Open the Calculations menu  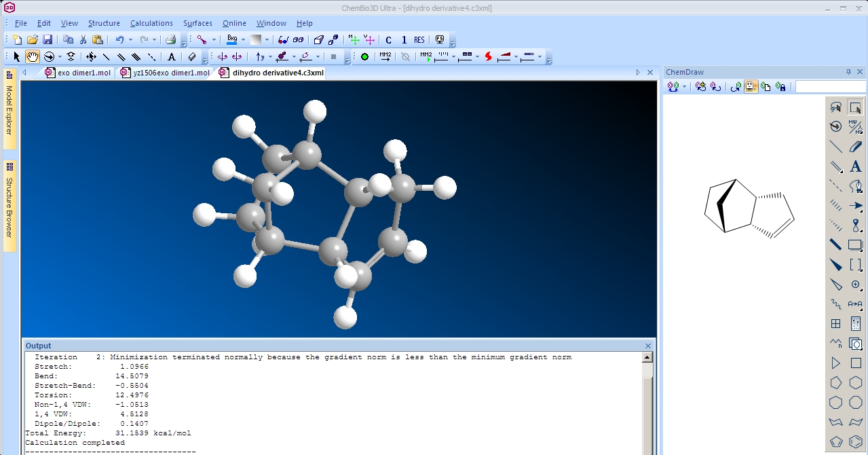[151, 23]
